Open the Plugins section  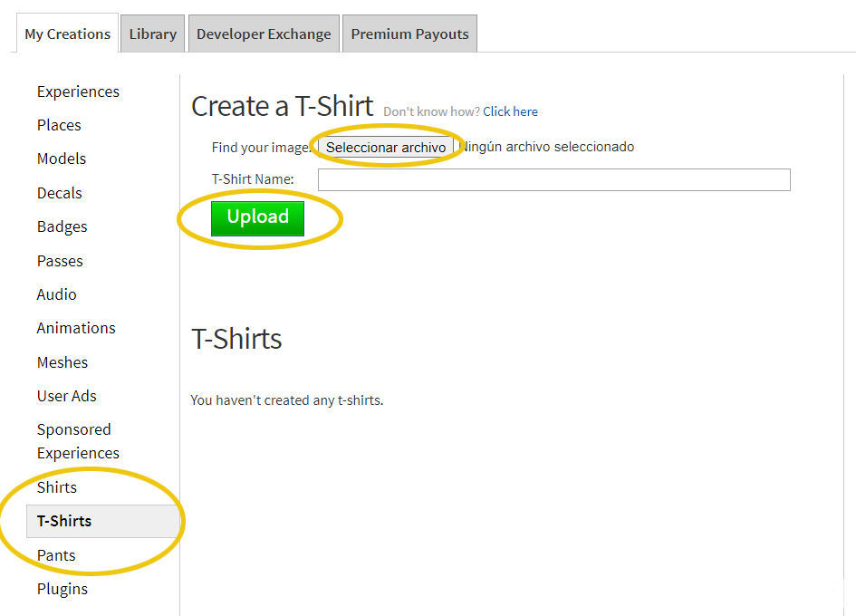pos(62,588)
